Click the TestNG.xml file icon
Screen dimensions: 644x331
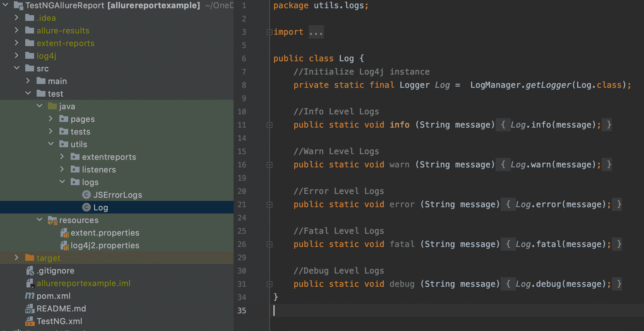pos(30,321)
